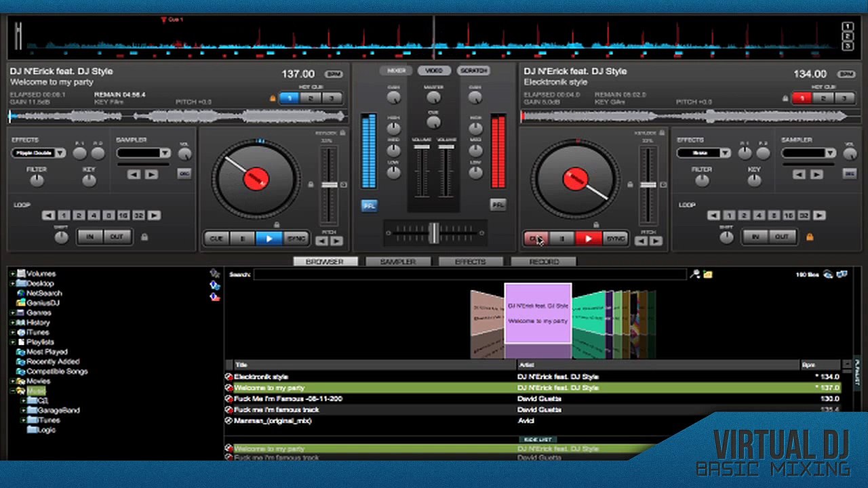Screen dimensions: 868x488
Task: Click right deck sampler next arrow
Action: pyautogui.click(x=816, y=174)
